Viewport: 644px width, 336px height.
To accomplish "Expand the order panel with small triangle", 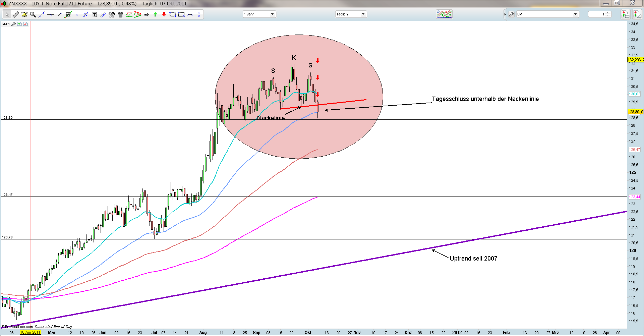I will coord(505,14).
